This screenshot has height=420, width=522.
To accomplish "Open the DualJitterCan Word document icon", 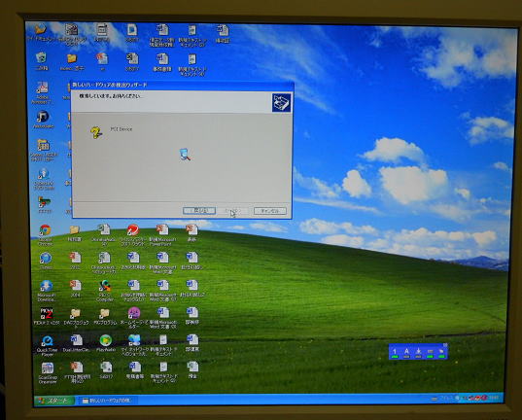I will click(x=76, y=340).
